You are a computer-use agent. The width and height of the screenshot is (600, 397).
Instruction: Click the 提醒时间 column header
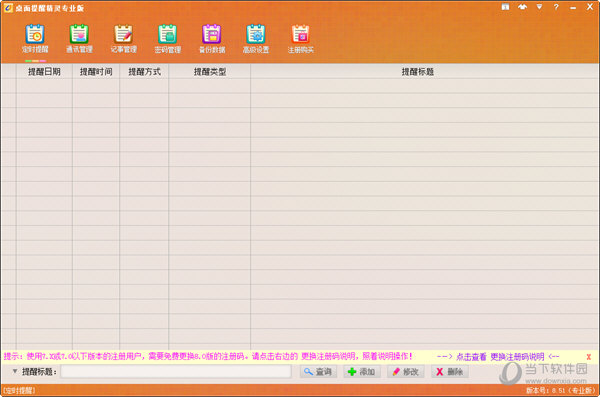(96, 72)
